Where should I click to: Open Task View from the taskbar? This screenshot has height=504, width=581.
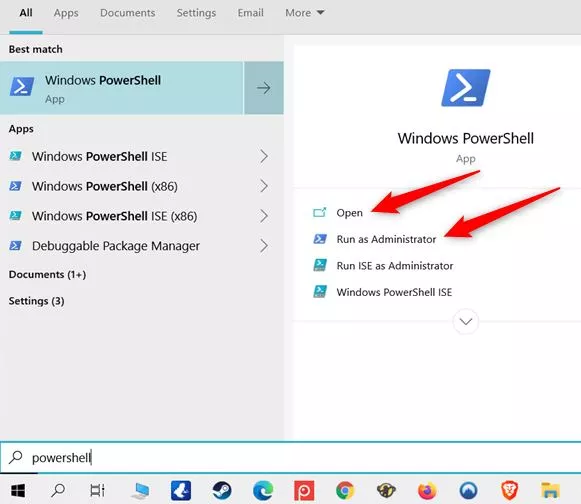[x=97, y=491]
